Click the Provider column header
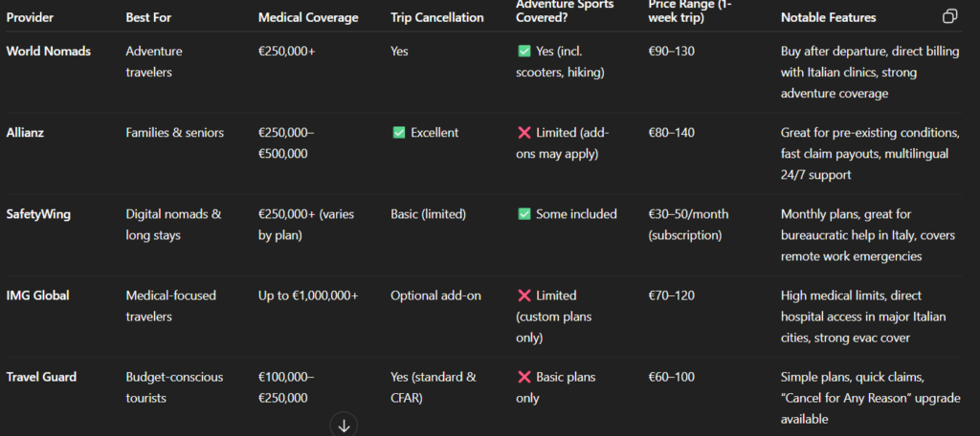The height and width of the screenshot is (436, 980). click(30, 17)
